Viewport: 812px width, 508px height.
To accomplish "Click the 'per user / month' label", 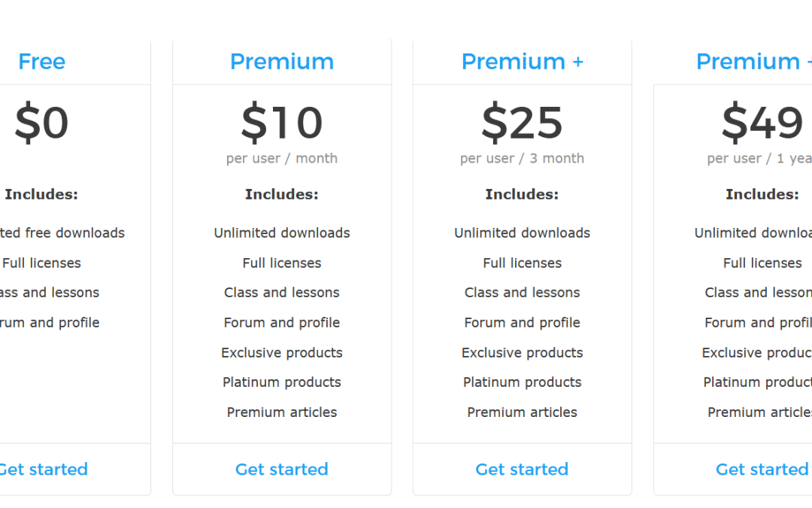I will (282, 158).
